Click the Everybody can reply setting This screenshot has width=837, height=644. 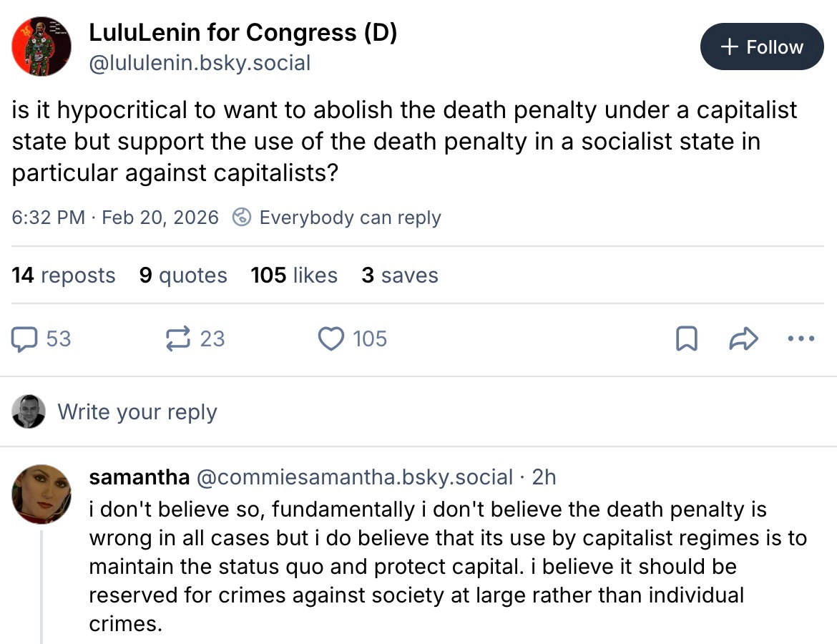350,218
